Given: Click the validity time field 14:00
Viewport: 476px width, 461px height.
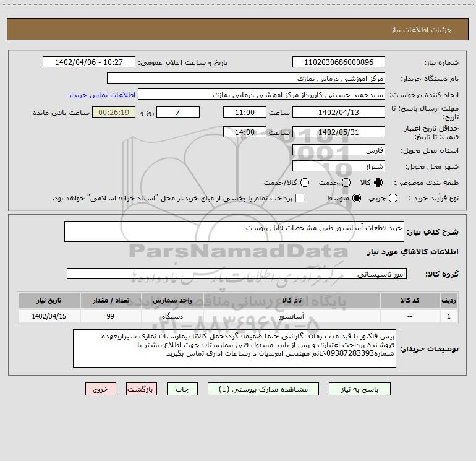Looking at the screenshot, I should click(x=245, y=132).
